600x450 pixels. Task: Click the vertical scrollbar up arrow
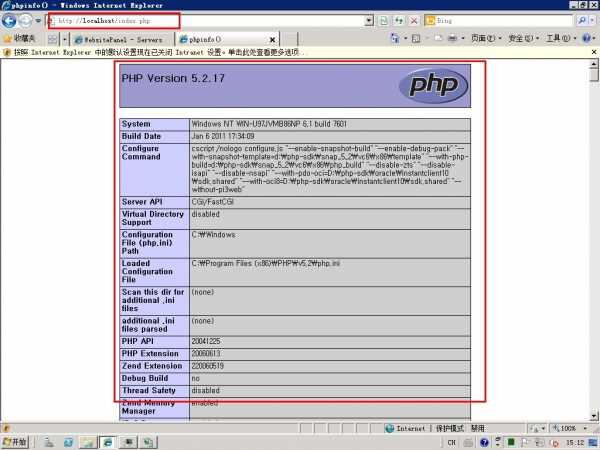click(594, 64)
